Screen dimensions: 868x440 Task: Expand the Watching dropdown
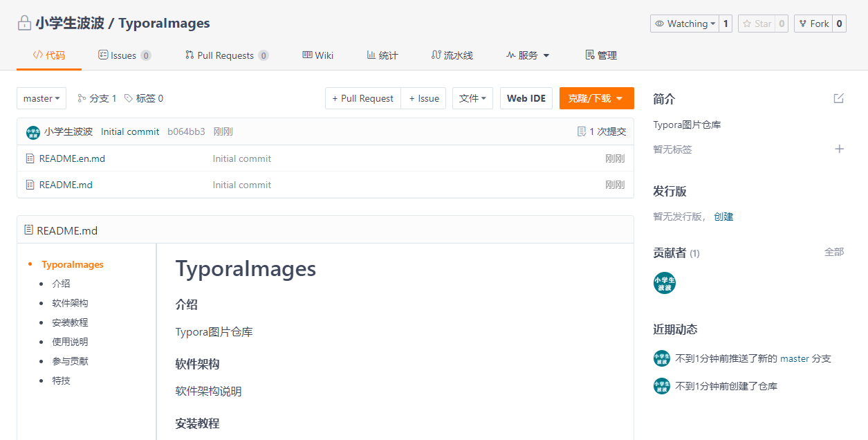(x=685, y=24)
